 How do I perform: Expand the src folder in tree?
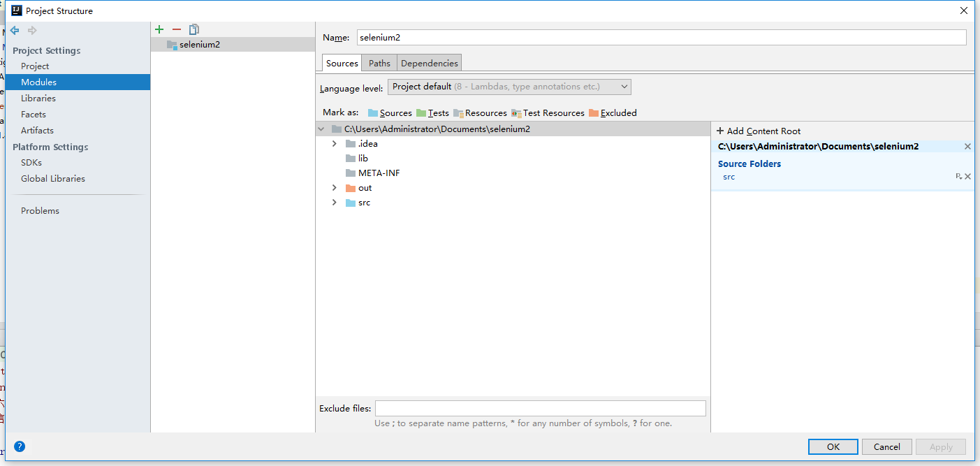tap(335, 203)
